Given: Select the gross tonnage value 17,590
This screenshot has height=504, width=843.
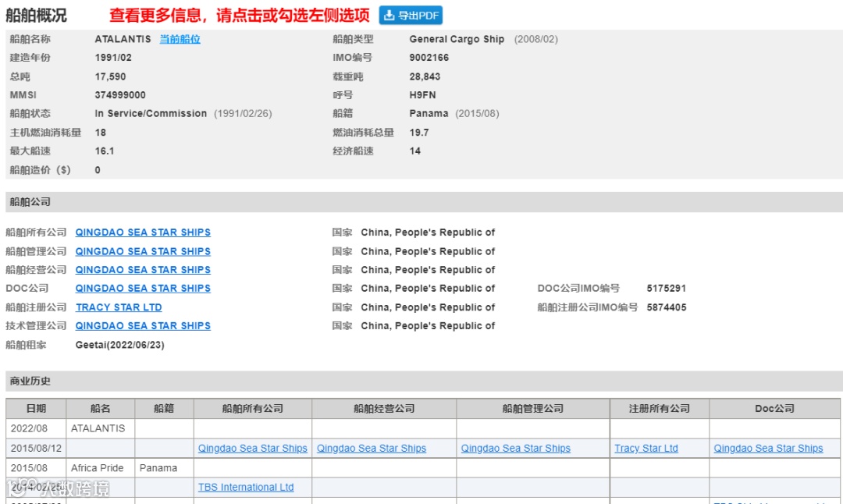Looking at the screenshot, I should tap(110, 76).
